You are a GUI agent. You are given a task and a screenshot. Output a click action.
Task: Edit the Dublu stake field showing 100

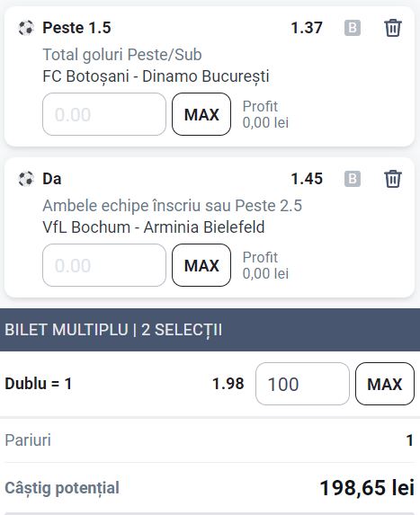[x=302, y=384]
